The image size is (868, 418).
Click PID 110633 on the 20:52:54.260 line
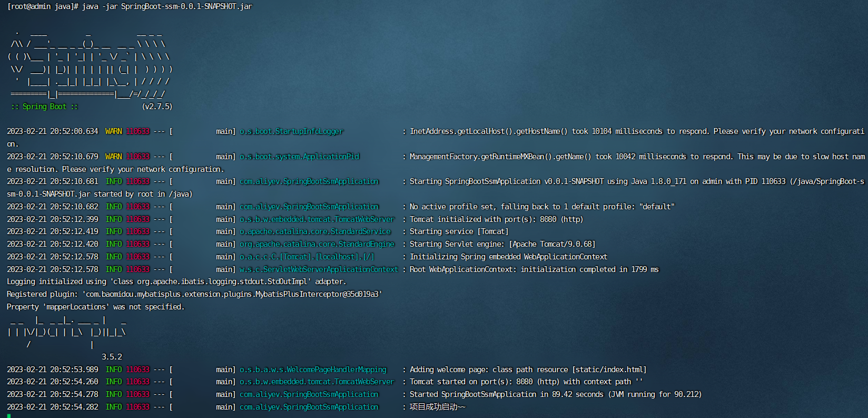point(138,382)
